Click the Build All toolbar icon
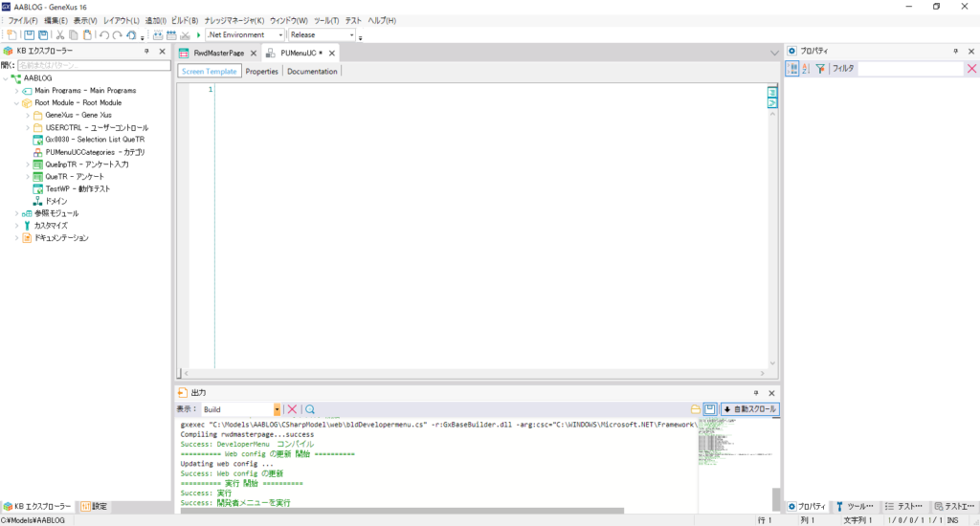Image resolution: width=980 pixels, height=526 pixels. click(158, 35)
